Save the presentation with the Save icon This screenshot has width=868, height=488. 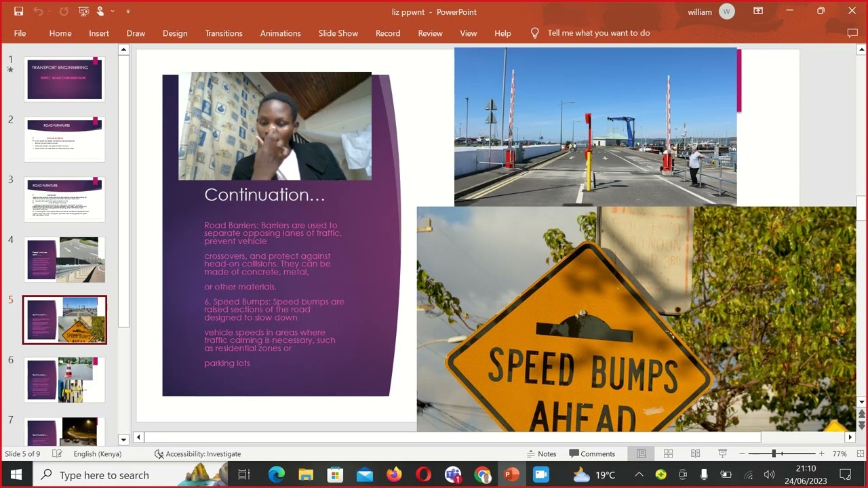(18, 12)
